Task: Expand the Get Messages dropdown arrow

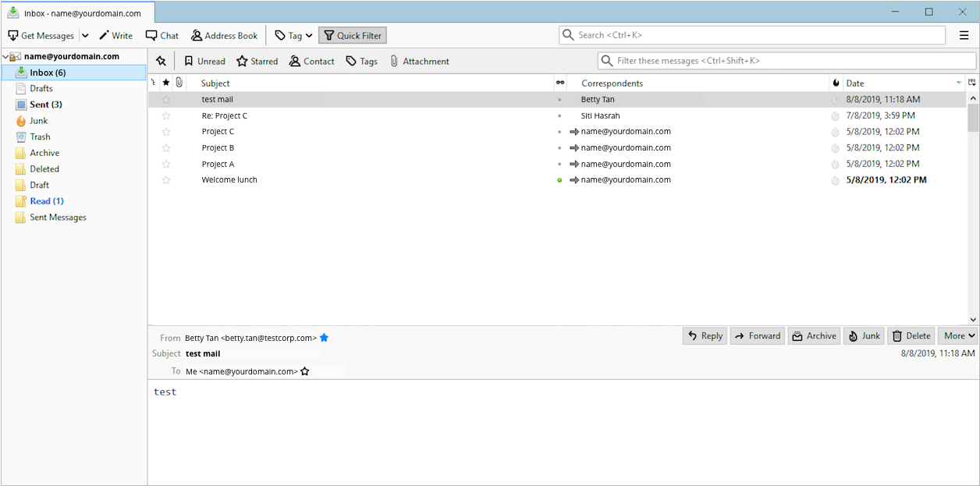Action: (x=85, y=36)
